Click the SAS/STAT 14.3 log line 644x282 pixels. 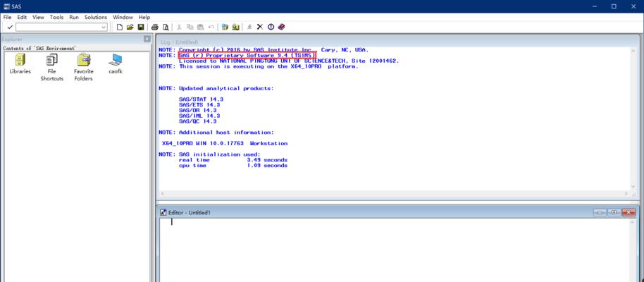(x=202, y=99)
